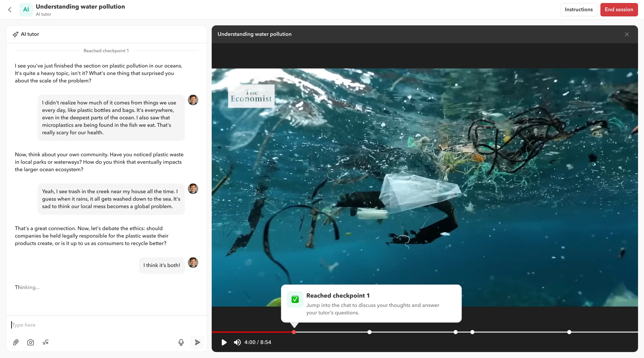Focus the 'Type here' message field
The width and height of the screenshot is (644, 358).
[x=106, y=325]
